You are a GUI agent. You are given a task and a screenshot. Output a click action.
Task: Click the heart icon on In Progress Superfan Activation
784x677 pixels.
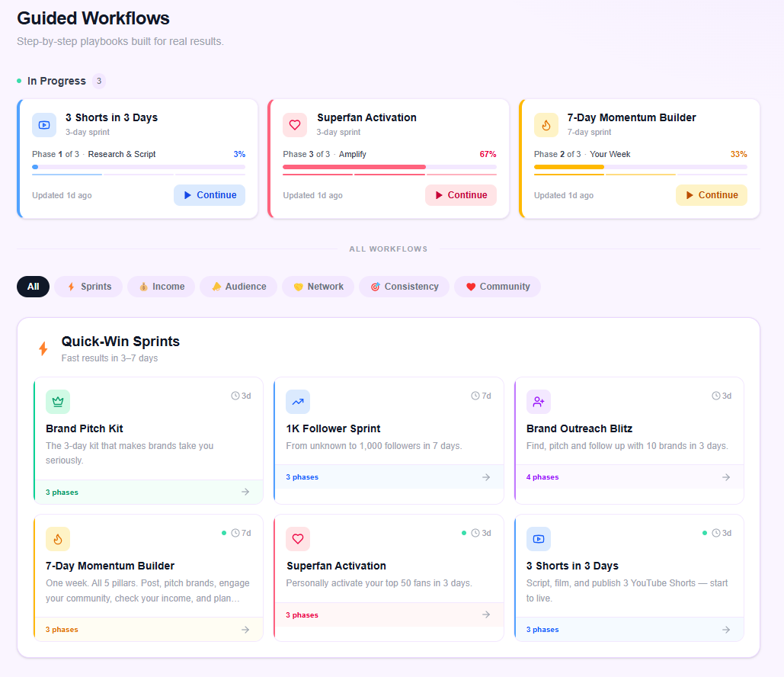295,125
